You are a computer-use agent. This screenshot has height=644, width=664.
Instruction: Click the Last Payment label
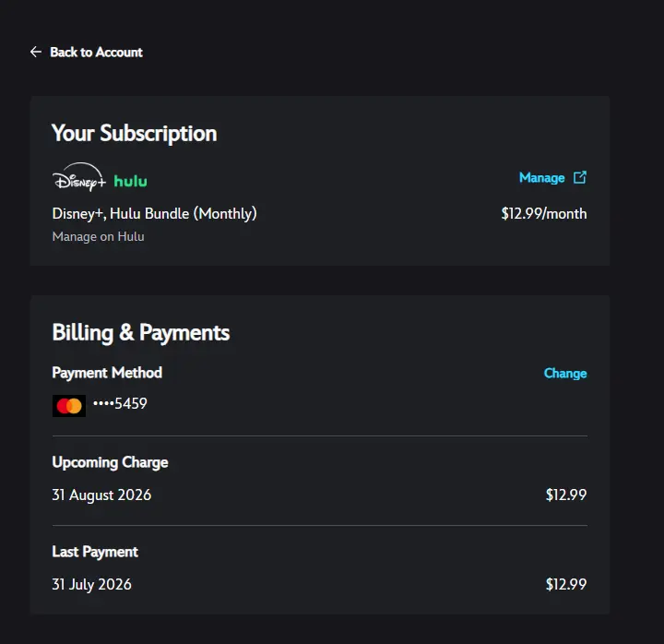click(x=95, y=552)
